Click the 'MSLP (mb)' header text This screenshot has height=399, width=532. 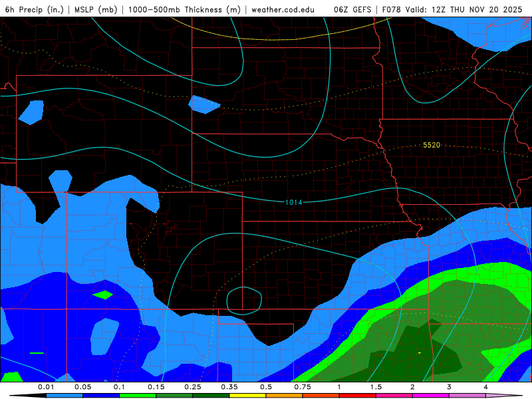pyautogui.click(x=96, y=9)
